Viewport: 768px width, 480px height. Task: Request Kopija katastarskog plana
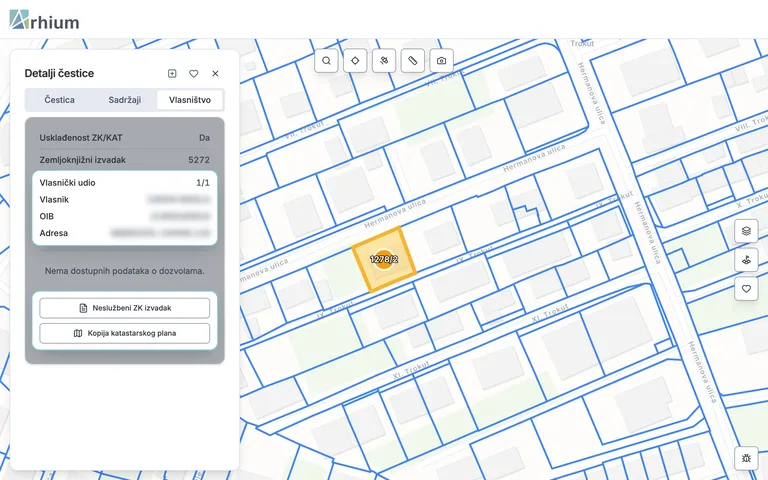coord(124,333)
